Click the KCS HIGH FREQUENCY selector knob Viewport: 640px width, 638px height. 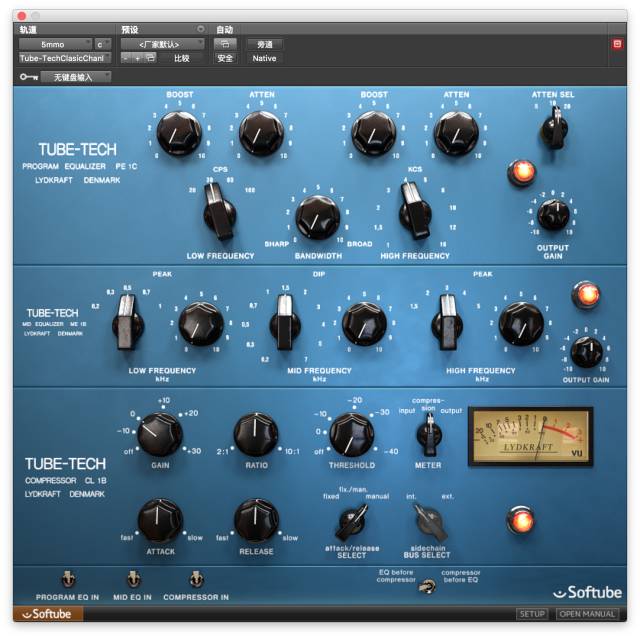point(415,211)
